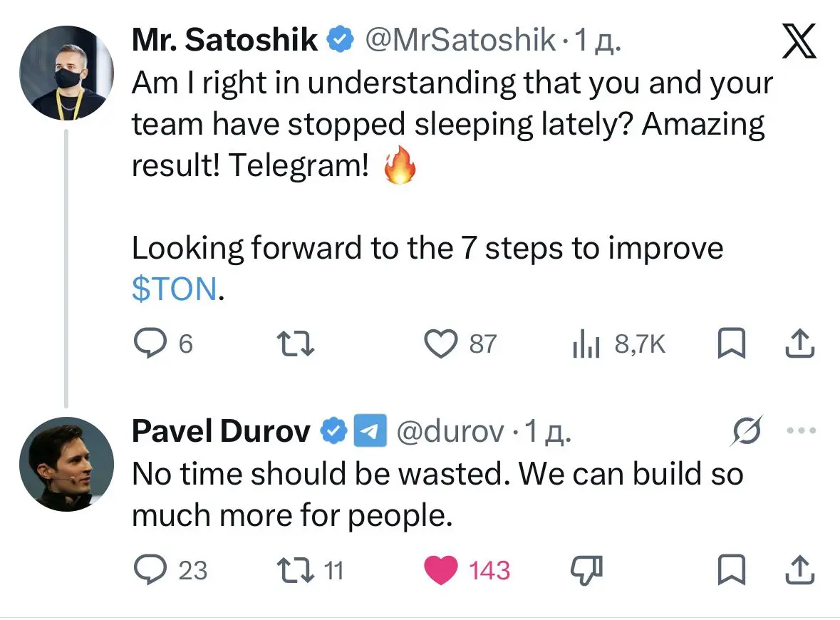Reply to Pavel Durov's tweet
This screenshot has height=620, width=840.
point(150,570)
